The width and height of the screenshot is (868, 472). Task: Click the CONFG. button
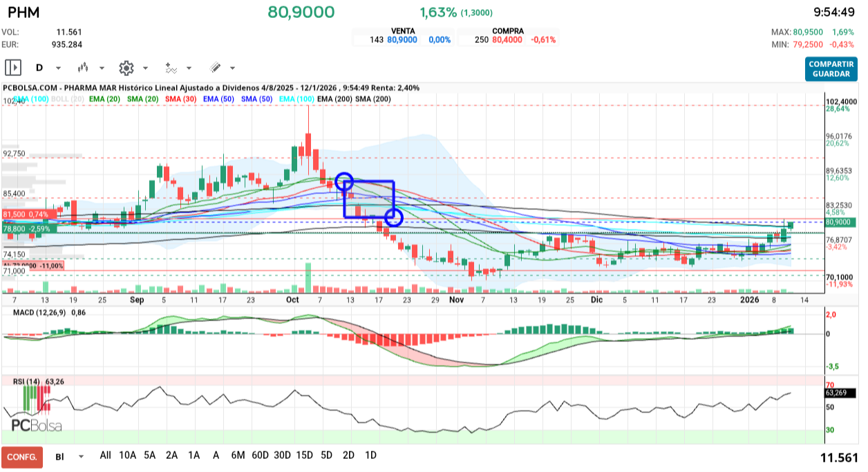click(21, 456)
